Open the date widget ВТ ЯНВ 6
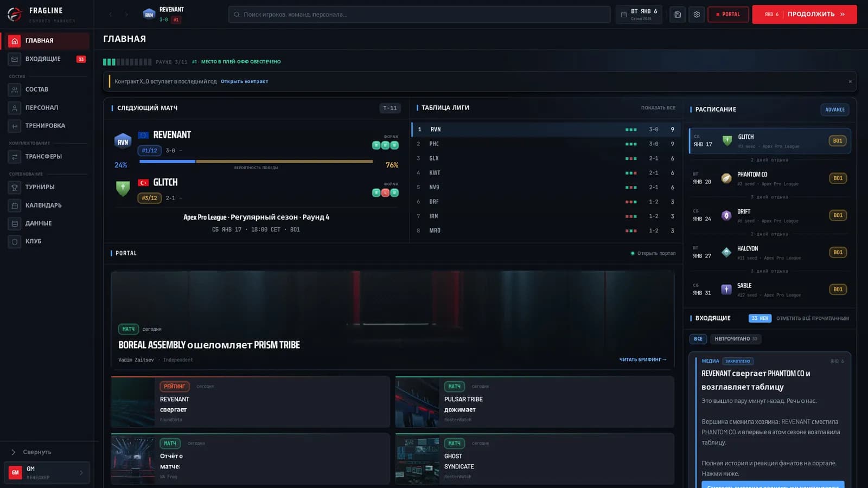 [639, 15]
